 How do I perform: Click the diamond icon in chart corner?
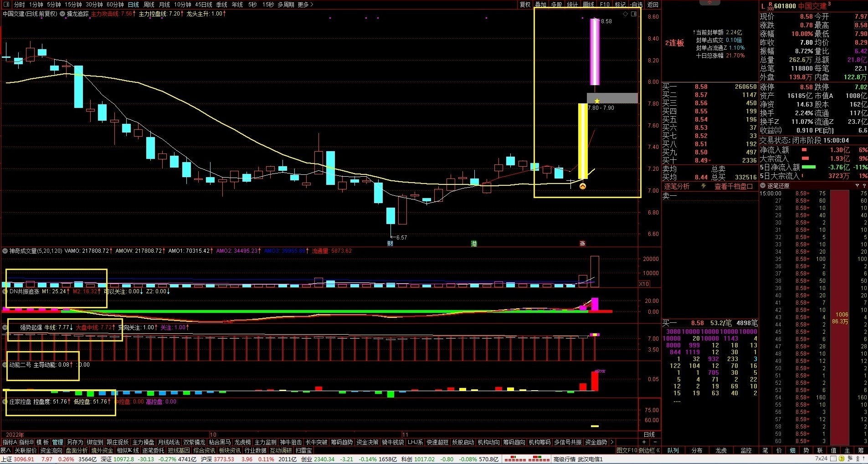626,14
